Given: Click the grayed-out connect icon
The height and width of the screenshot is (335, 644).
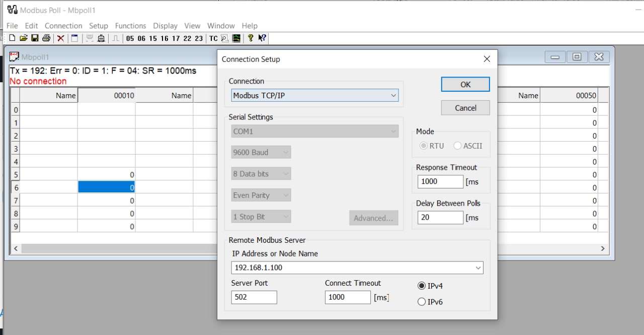Looking at the screenshot, I should (x=90, y=38).
